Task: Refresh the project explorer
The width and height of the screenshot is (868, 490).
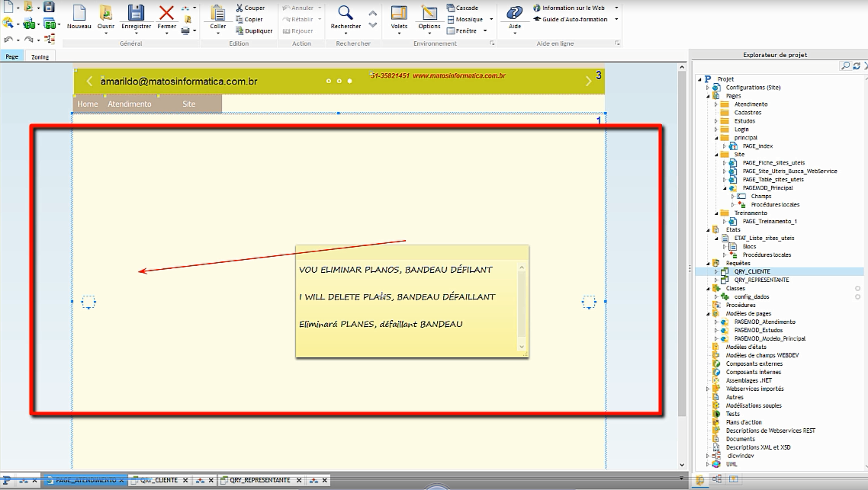Action: [x=857, y=66]
